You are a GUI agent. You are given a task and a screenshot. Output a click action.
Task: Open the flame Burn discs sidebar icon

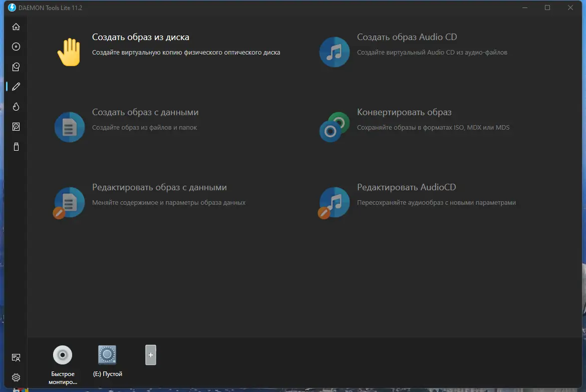[16, 107]
